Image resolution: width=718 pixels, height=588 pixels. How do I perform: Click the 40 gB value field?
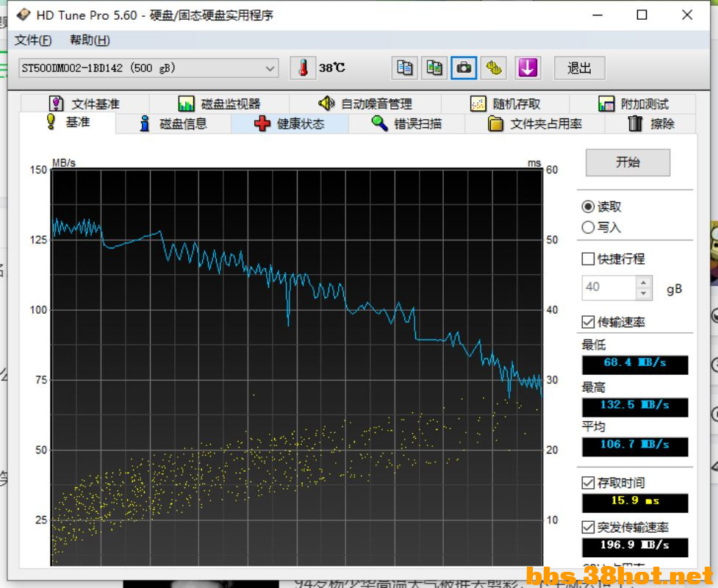608,287
